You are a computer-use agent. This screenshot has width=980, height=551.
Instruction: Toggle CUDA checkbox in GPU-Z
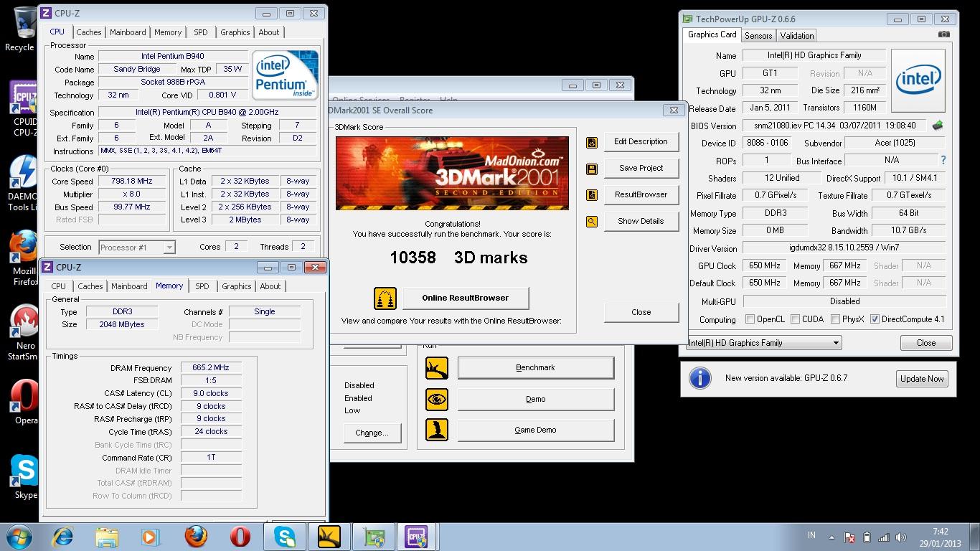[794, 319]
